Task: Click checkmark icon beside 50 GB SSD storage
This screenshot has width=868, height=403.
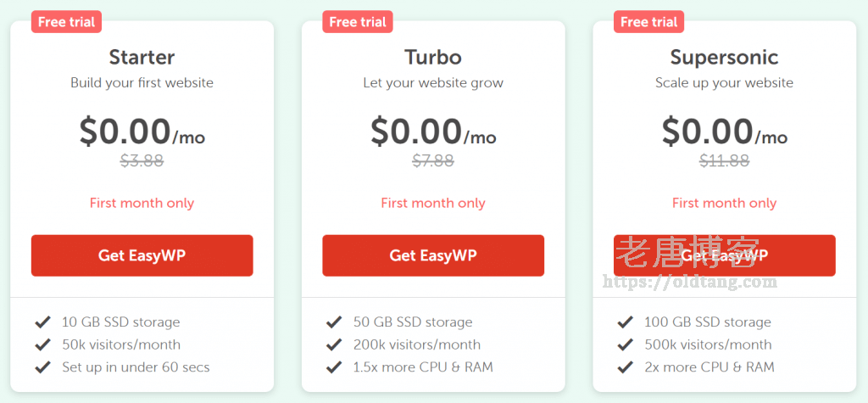Action: pyautogui.click(x=334, y=322)
